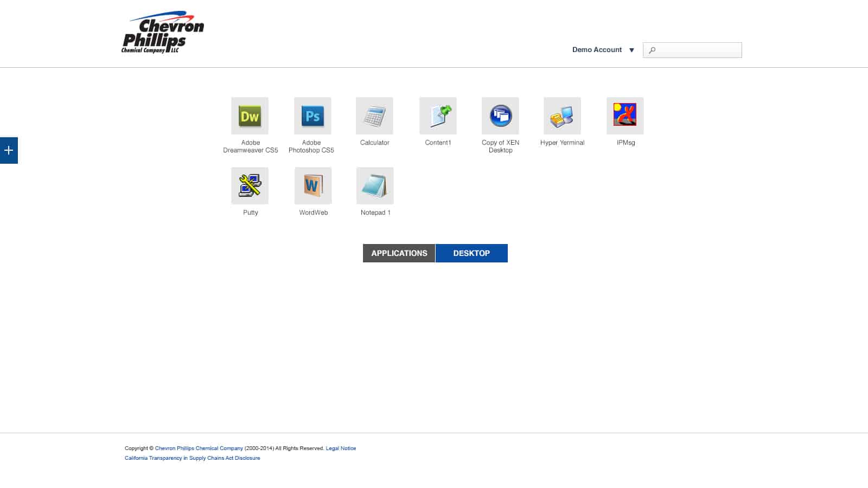Open Notepad 1 application
The height and width of the screenshot is (488, 868).
pos(375,185)
